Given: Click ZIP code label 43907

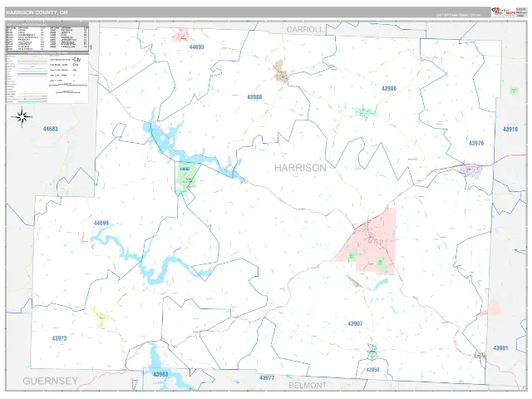Looking at the screenshot, I should (x=355, y=323).
